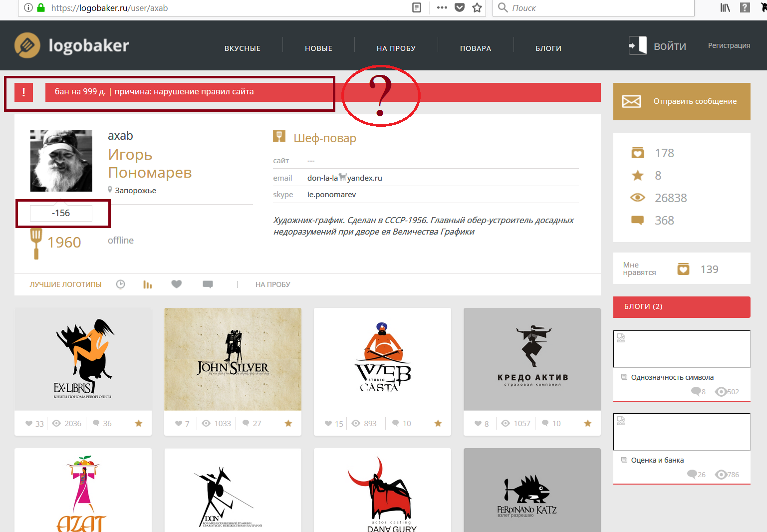Open the Firefox library icon
The height and width of the screenshot is (532, 767).
point(725,7)
